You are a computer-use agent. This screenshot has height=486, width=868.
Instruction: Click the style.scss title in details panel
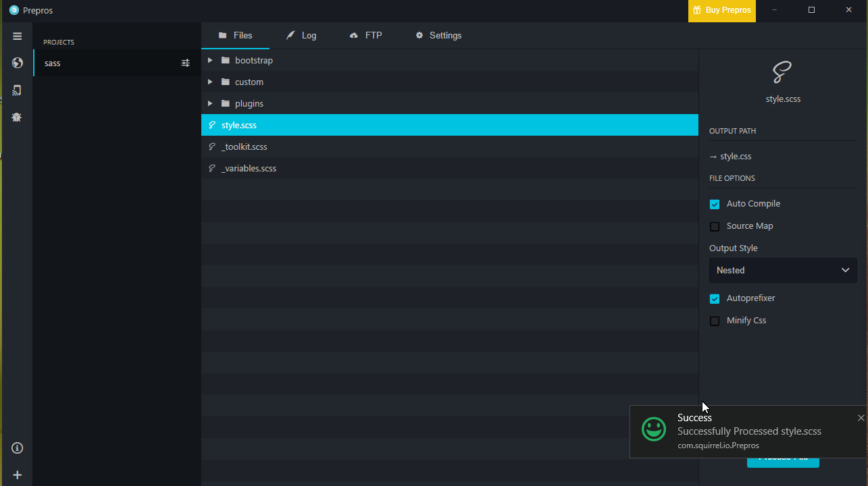[783, 99]
